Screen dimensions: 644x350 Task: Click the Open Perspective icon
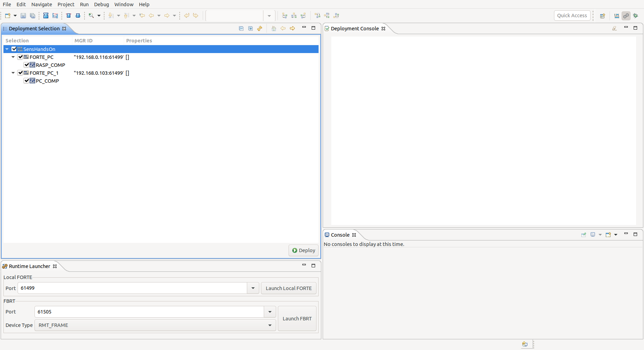tap(602, 16)
